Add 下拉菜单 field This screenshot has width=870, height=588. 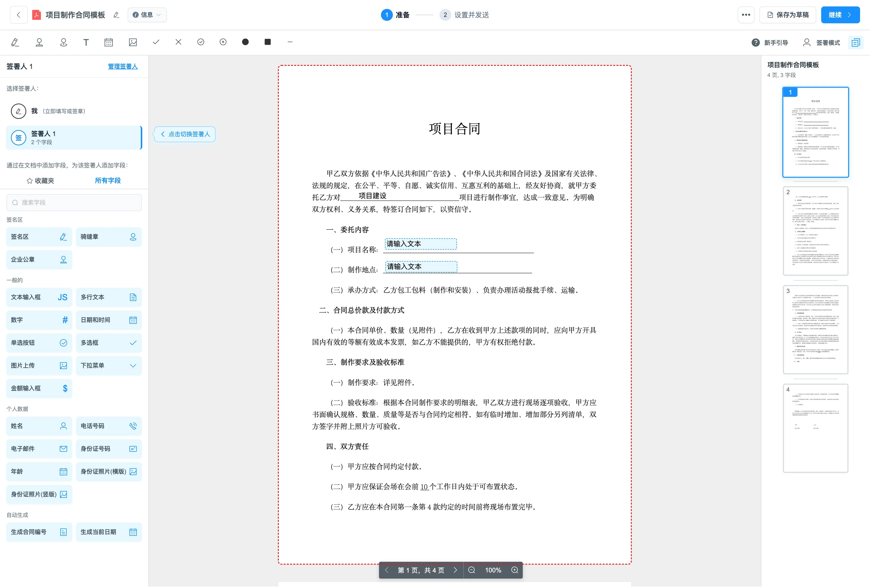(x=109, y=366)
